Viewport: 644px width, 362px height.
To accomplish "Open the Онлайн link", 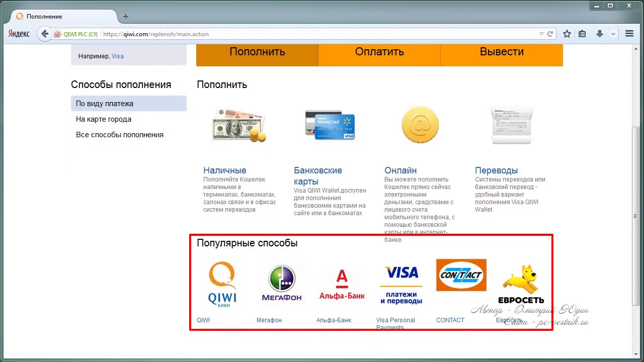I will coord(400,170).
